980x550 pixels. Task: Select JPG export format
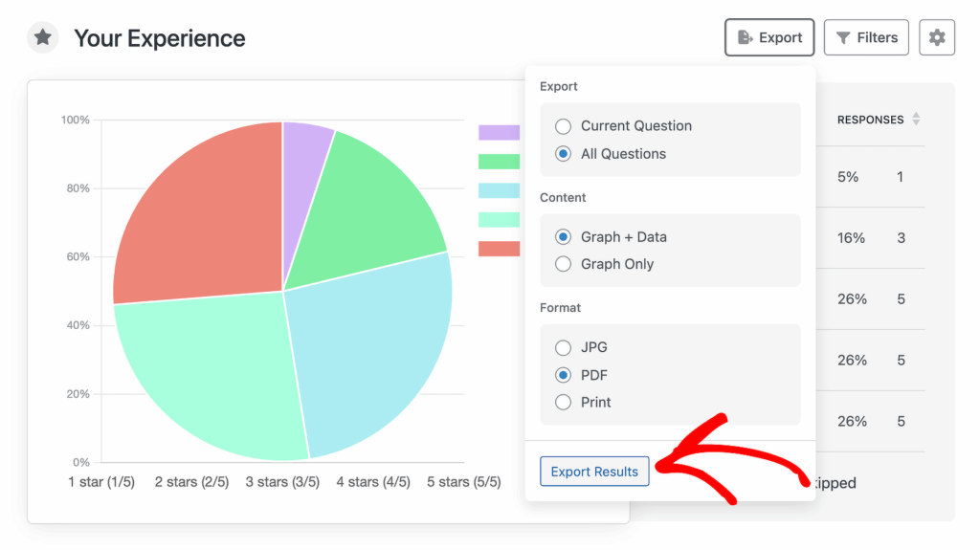[564, 348]
